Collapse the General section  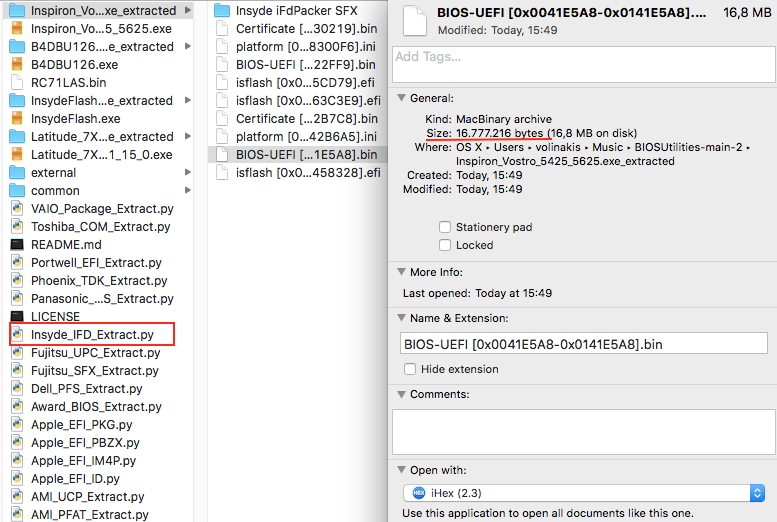tap(401, 98)
